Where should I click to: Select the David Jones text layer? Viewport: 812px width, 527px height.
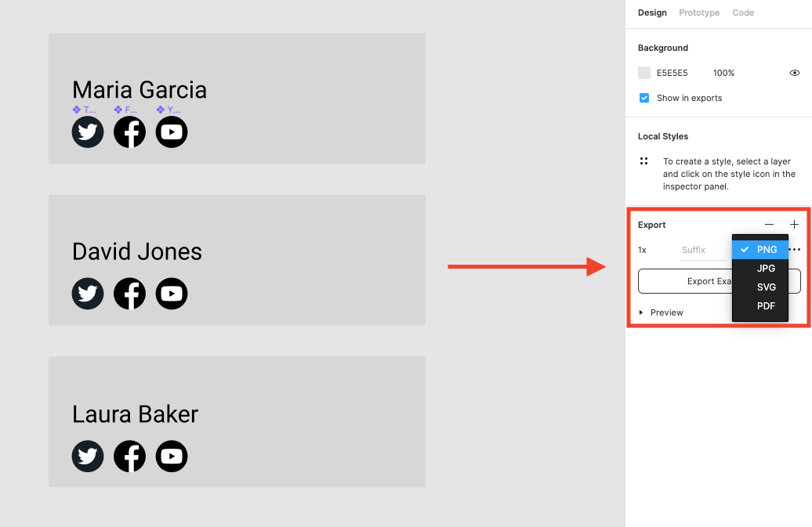(x=137, y=252)
